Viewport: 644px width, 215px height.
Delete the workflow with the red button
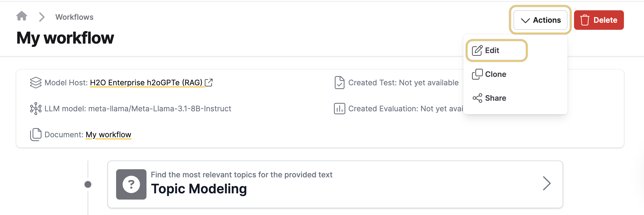pos(599,20)
